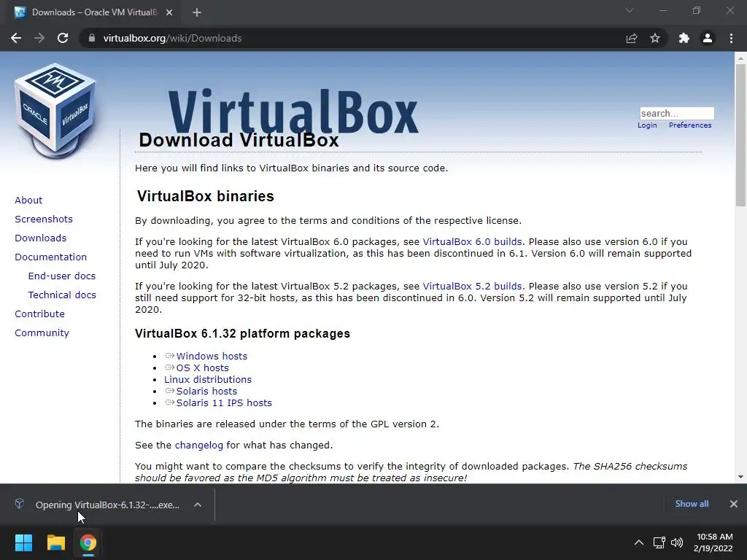The height and width of the screenshot is (560, 747).
Task: Open the Preferences link
Action: pyautogui.click(x=690, y=125)
